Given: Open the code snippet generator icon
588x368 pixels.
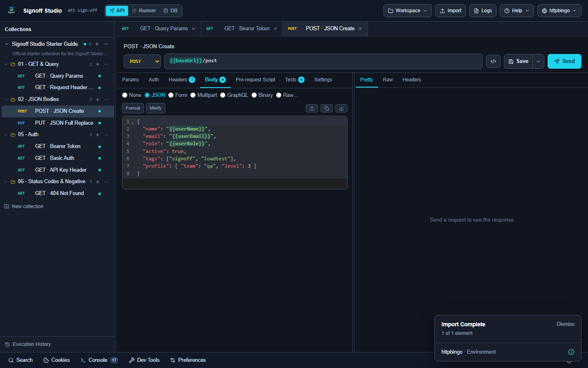Looking at the screenshot, I should [493, 61].
